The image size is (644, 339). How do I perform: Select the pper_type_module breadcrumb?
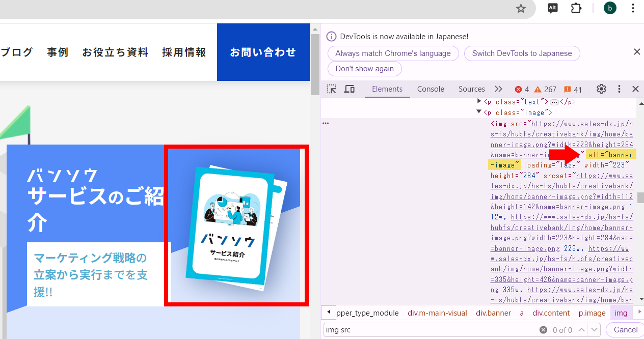click(x=368, y=313)
